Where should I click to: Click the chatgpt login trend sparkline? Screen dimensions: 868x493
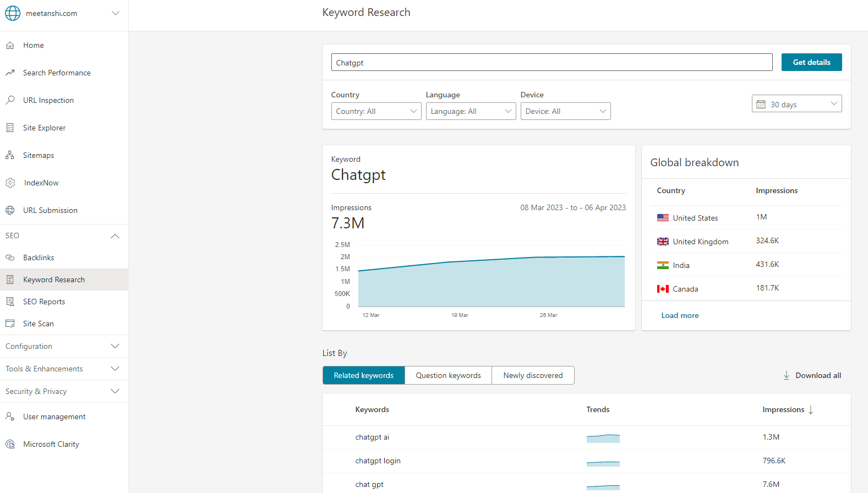[603, 463]
